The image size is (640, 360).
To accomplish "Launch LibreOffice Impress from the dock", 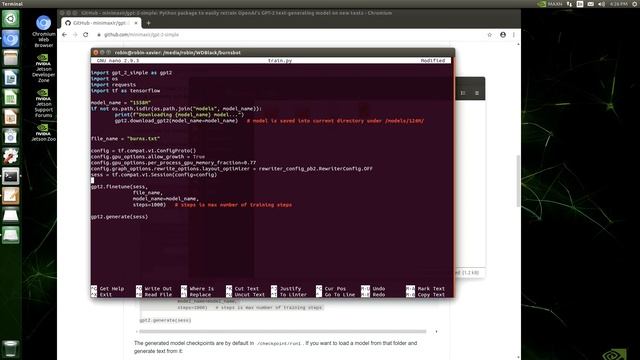I will click(x=10, y=117).
